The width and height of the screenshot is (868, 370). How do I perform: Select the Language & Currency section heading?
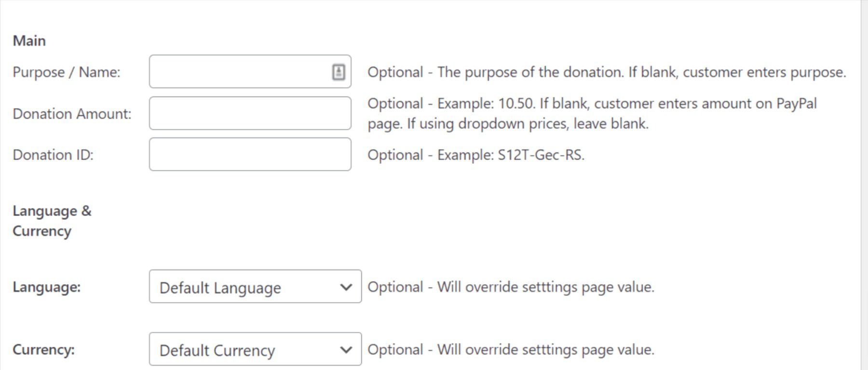click(53, 221)
